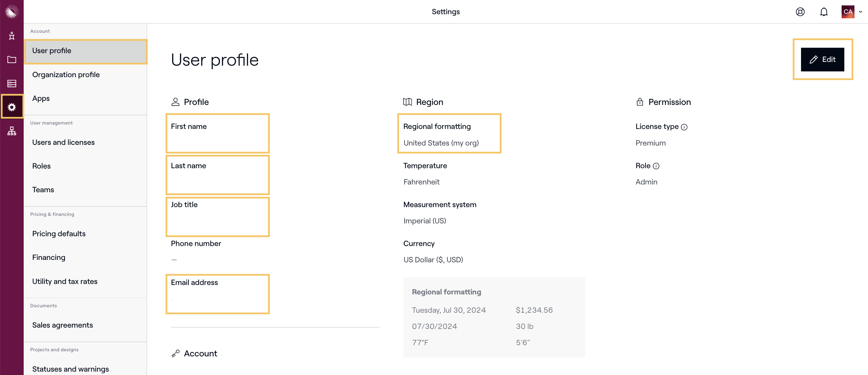Click the Aurora sunburst logo icon
Screen dimensions: 868x375
coord(12,12)
